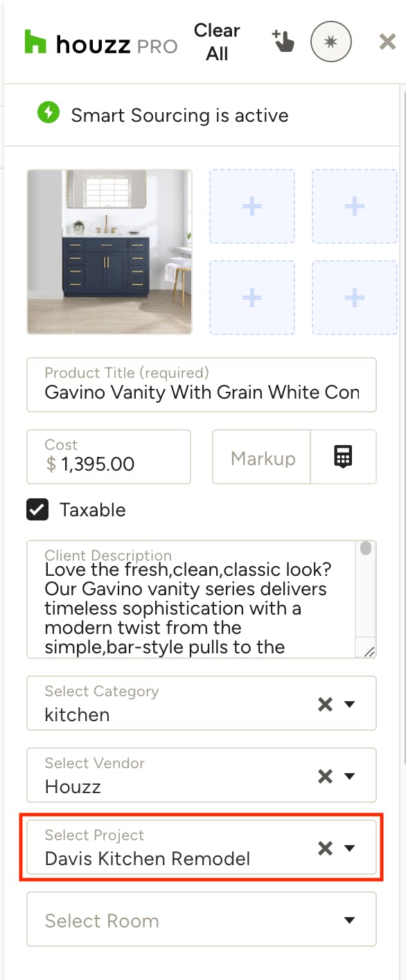Click the Clear All button
This screenshot has width=406, height=980.
coord(217,42)
